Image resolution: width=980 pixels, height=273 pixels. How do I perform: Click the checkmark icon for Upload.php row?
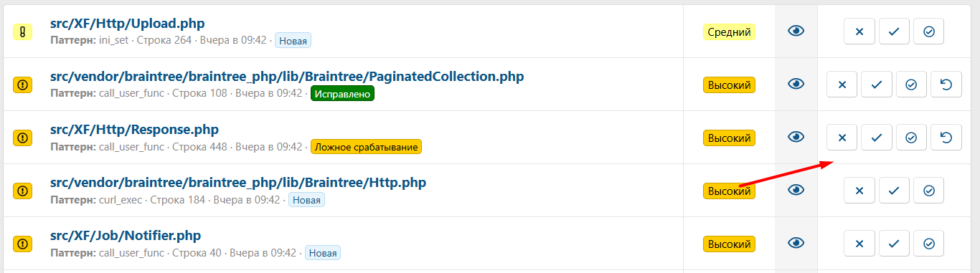[894, 32]
